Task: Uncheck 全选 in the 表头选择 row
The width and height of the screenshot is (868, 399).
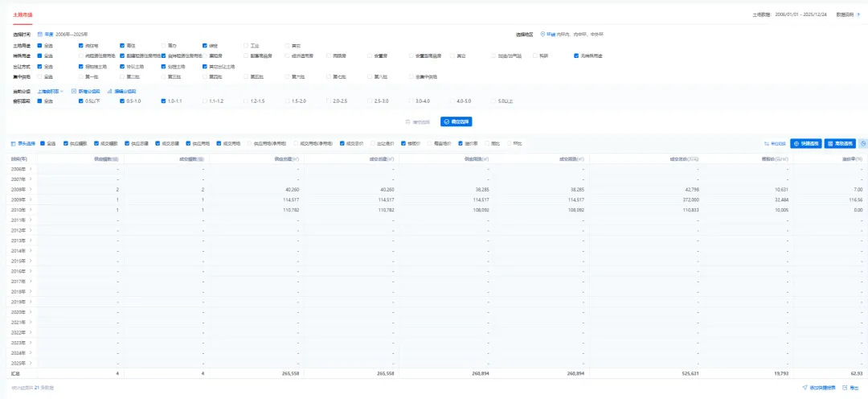Action: coord(42,143)
